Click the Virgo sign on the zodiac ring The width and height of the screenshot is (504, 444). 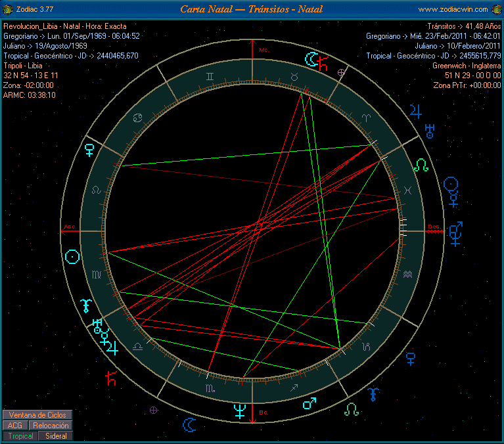coord(97,275)
